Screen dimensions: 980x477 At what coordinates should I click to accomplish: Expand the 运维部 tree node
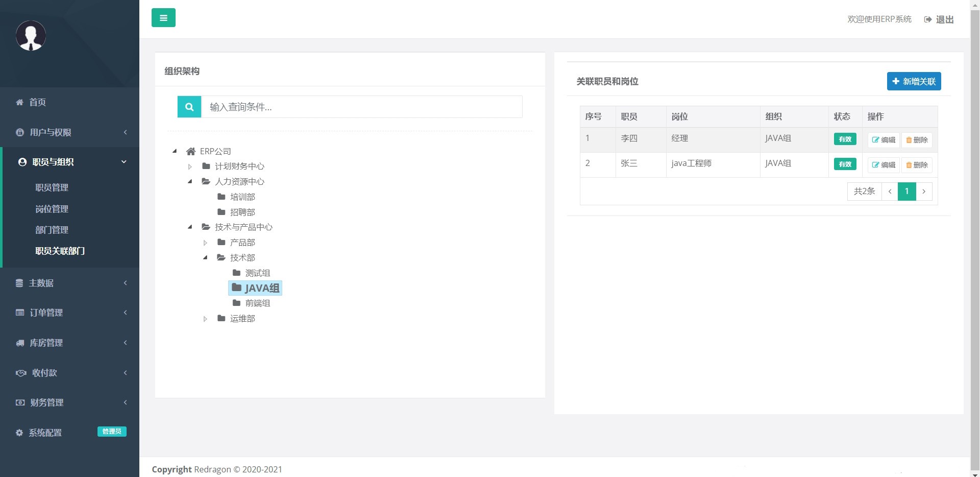coord(206,318)
